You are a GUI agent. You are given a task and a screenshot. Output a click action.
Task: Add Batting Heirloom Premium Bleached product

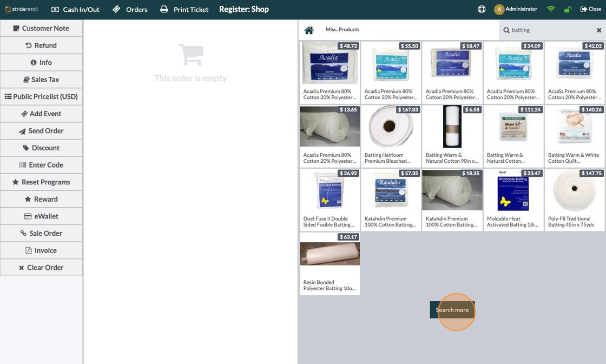391,136
